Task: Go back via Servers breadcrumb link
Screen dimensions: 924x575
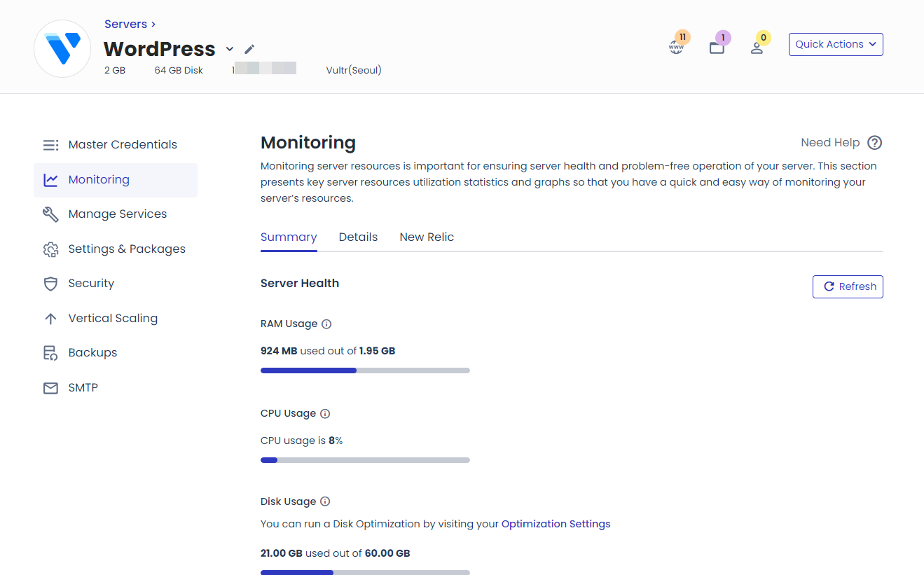Action: [x=126, y=24]
